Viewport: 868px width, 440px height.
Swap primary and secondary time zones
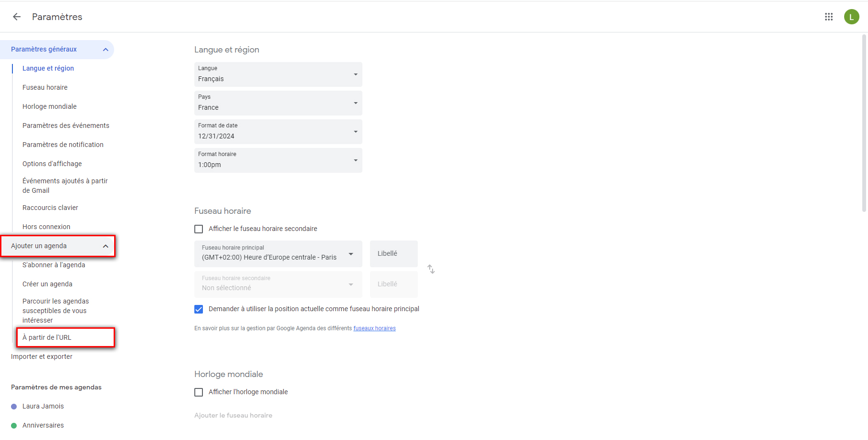[431, 269]
